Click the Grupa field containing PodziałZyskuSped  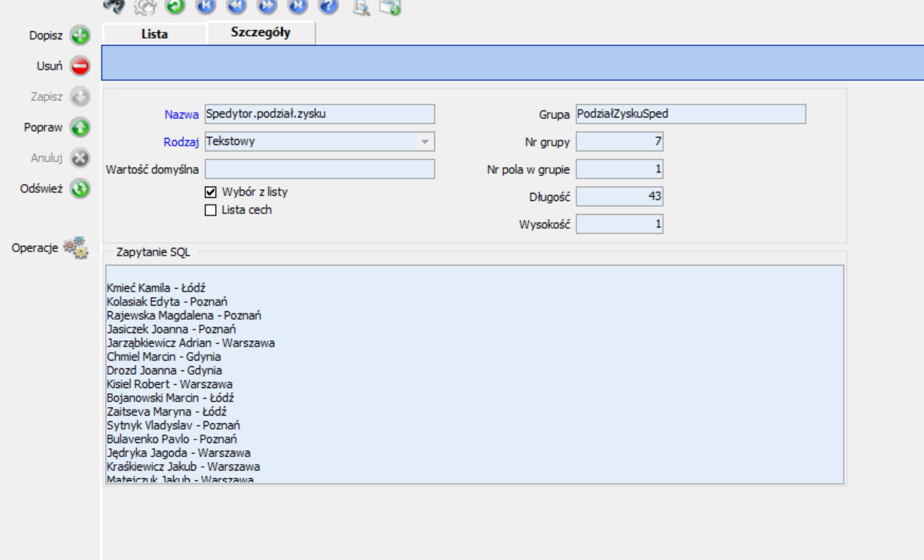(690, 114)
